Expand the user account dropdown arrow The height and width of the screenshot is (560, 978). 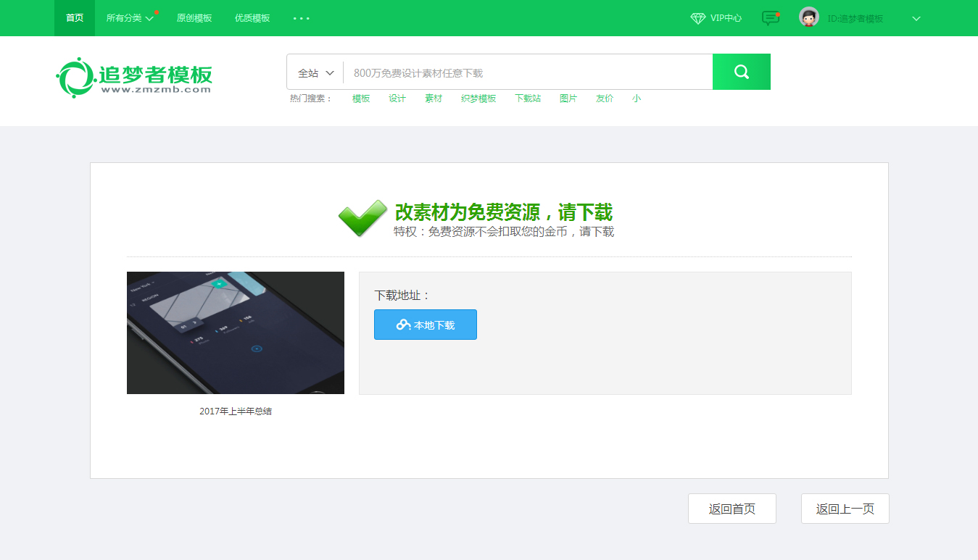(916, 19)
